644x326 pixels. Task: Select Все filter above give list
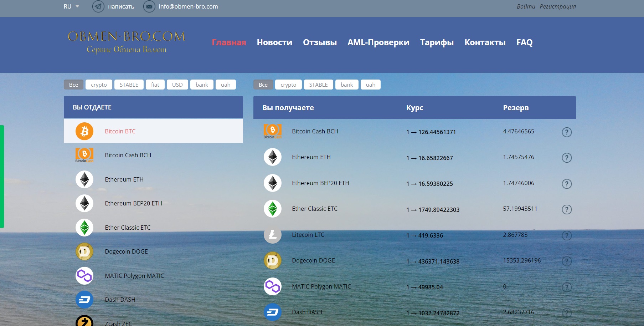point(73,85)
